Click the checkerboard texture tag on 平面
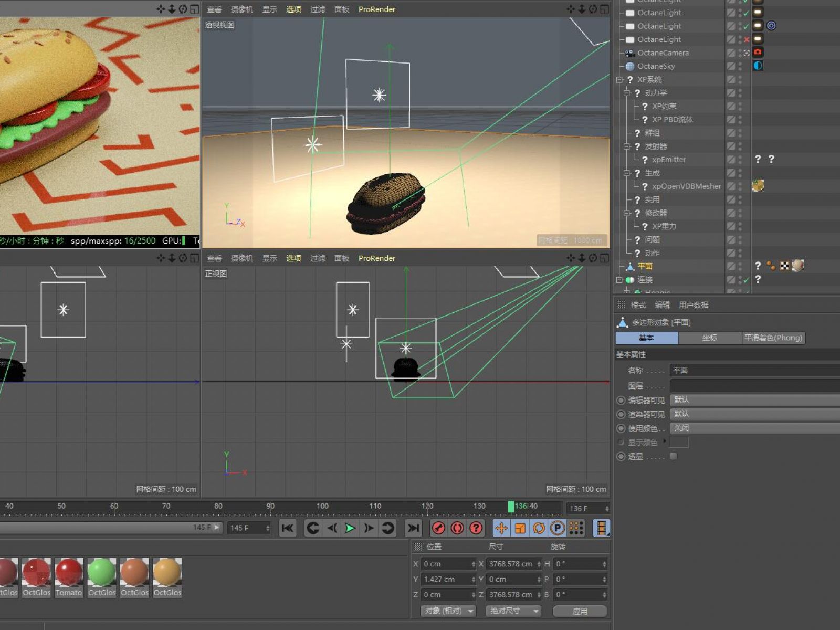The width and height of the screenshot is (840, 630). click(784, 266)
